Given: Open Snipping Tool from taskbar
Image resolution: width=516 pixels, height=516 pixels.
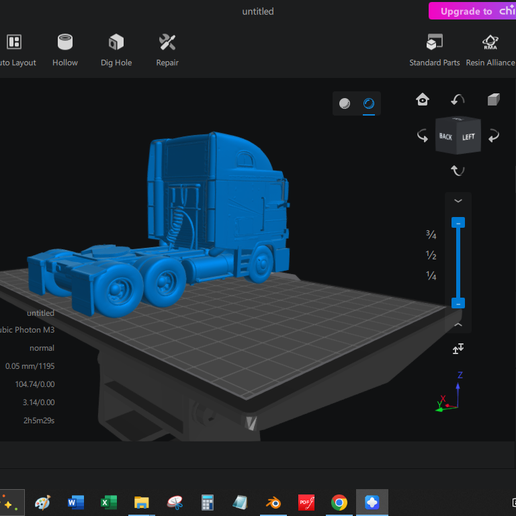Looking at the screenshot, I should [x=175, y=502].
